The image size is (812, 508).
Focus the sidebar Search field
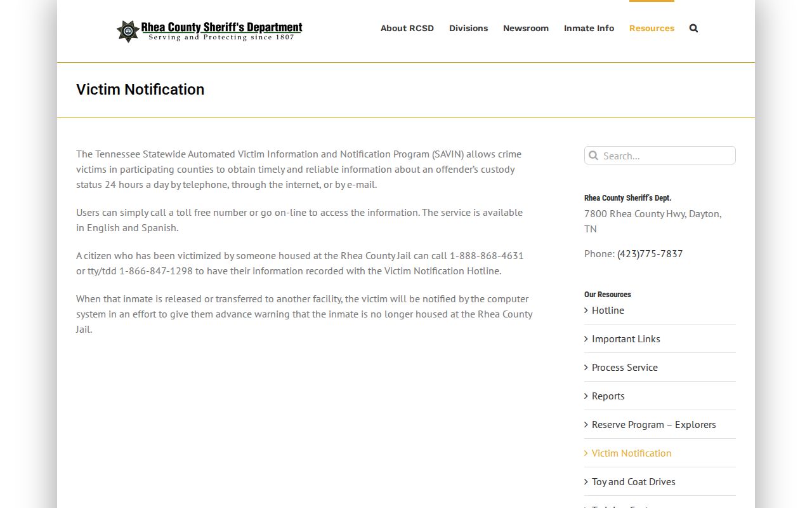660,156
